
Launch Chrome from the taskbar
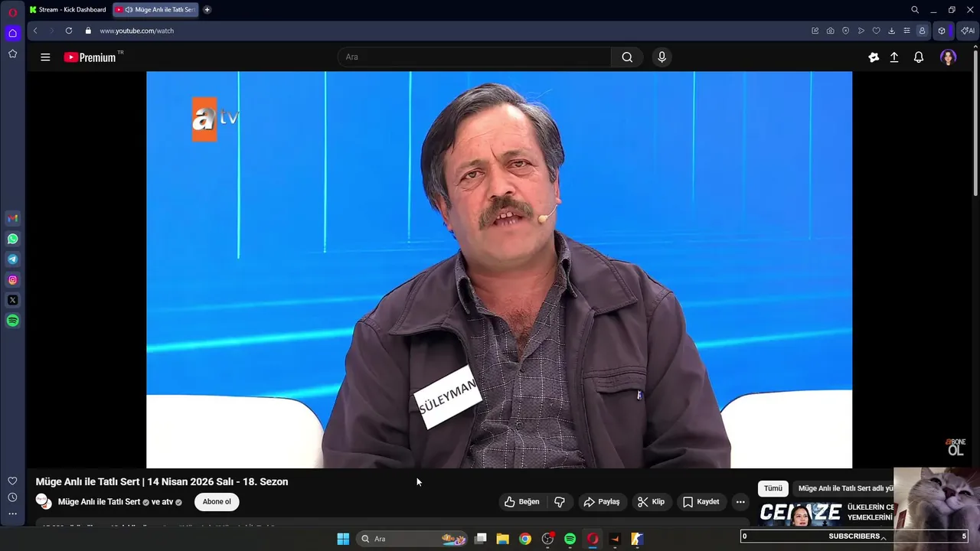click(525, 539)
